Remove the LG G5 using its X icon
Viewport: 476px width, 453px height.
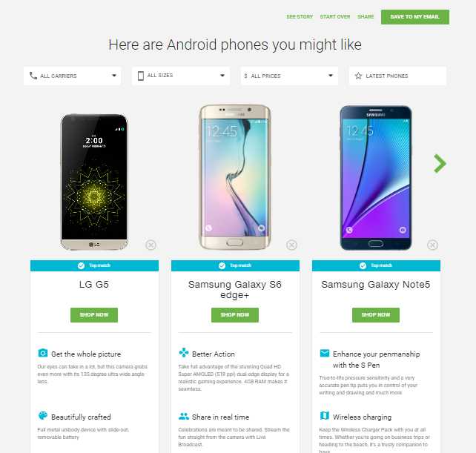[x=151, y=245]
